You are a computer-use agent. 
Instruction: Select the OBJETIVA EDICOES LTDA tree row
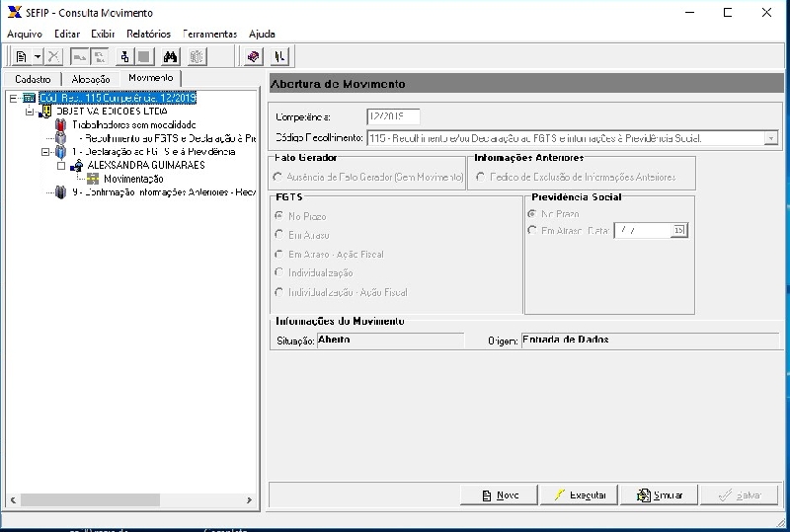coord(112,112)
